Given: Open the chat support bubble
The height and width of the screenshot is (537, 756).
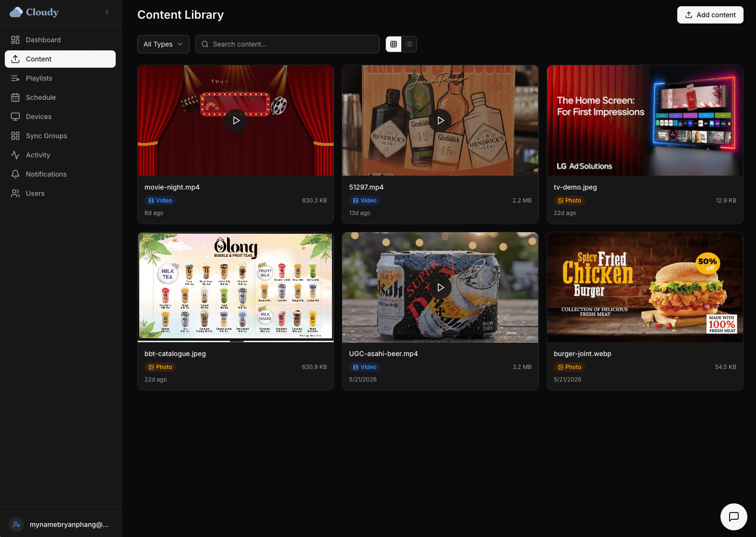Looking at the screenshot, I should point(733,516).
